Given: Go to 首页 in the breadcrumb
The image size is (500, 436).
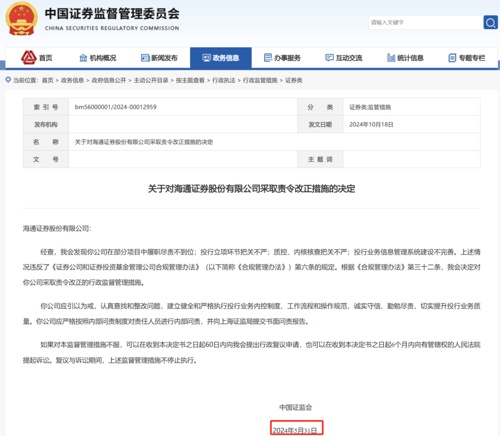Looking at the screenshot, I should [x=48, y=80].
